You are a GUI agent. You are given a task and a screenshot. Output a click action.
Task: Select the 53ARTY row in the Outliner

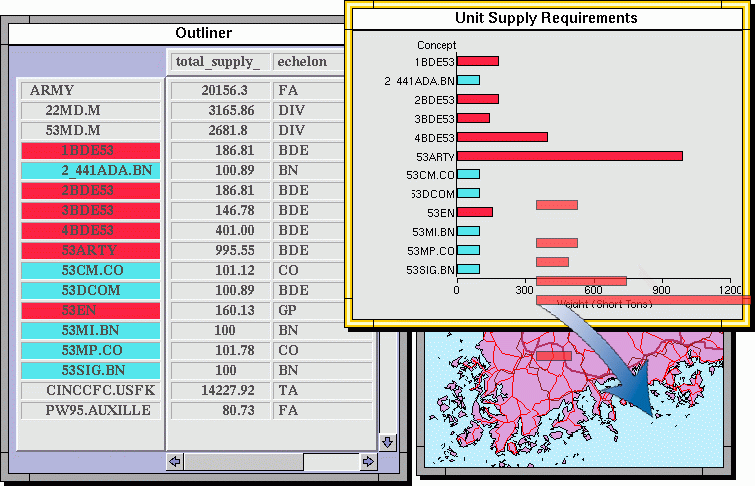coord(89,251)
